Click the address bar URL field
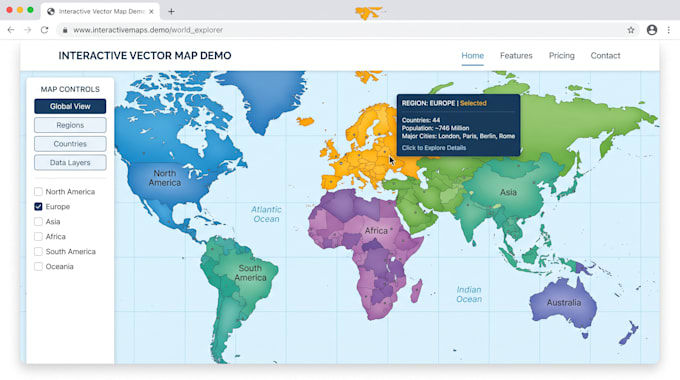 click(347, 30)
